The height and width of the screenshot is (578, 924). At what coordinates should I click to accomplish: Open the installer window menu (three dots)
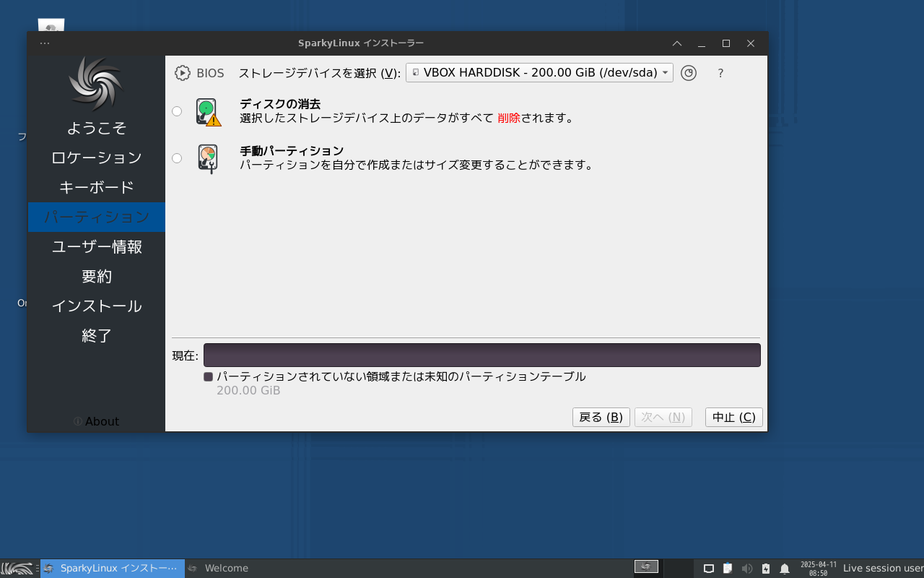pyautogui.click(x=45, y=43)
